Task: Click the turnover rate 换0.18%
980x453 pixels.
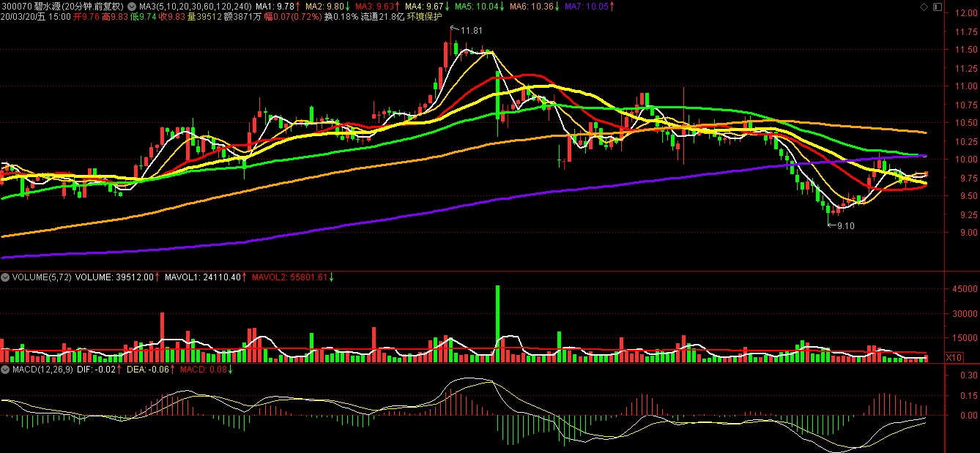Action: pyautogui.click(x=341, y=15)
